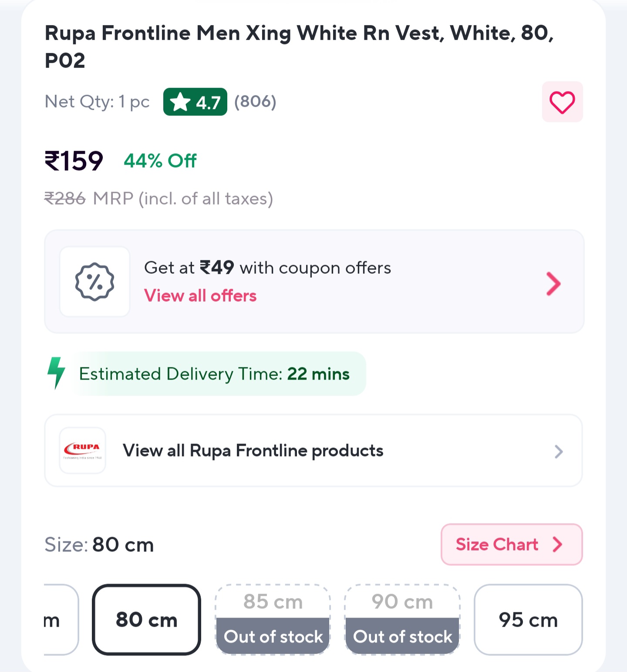Select the out-of-stock 85 cm size
Screen dimensions: 627x672
pyautogui.click(x=273, y=619)
